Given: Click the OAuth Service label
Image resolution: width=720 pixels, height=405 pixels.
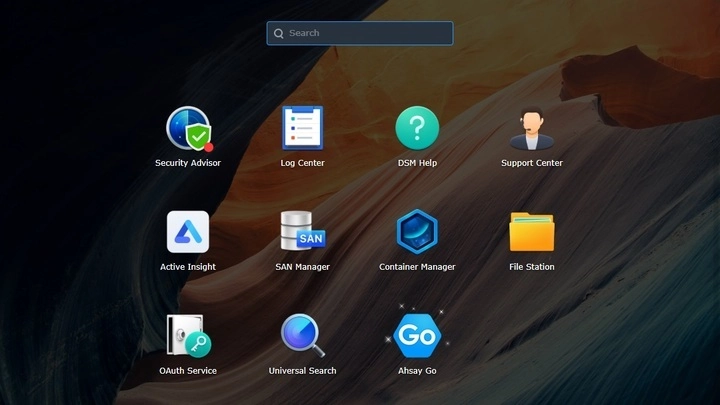Looking at the screenshot, I should [x=188, y=371].
